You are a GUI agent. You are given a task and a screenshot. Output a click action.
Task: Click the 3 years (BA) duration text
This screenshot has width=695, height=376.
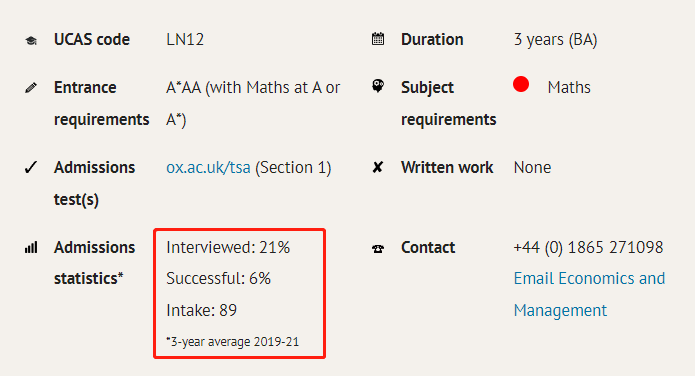[555, 40]
